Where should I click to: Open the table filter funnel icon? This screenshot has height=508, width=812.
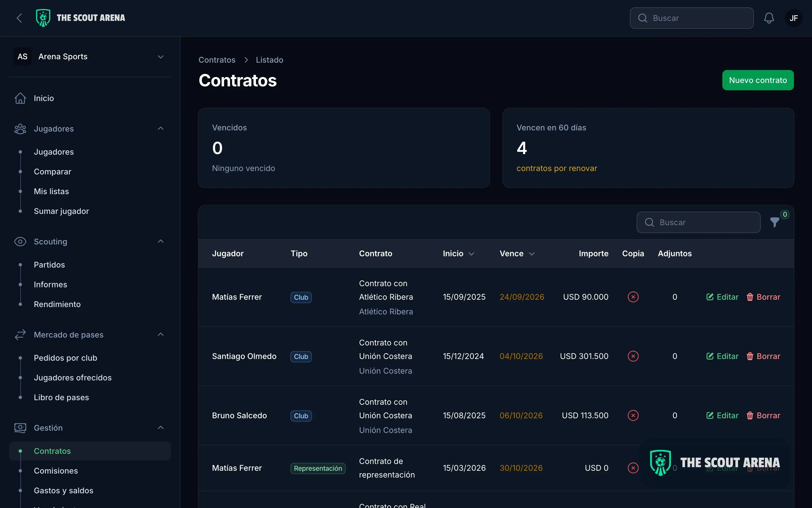pos(775,222)
